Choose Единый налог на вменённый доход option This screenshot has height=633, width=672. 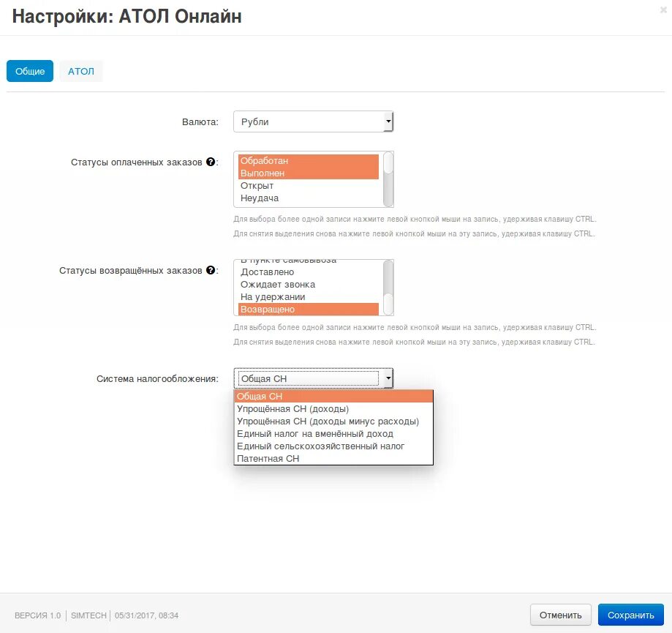[333, 433]
